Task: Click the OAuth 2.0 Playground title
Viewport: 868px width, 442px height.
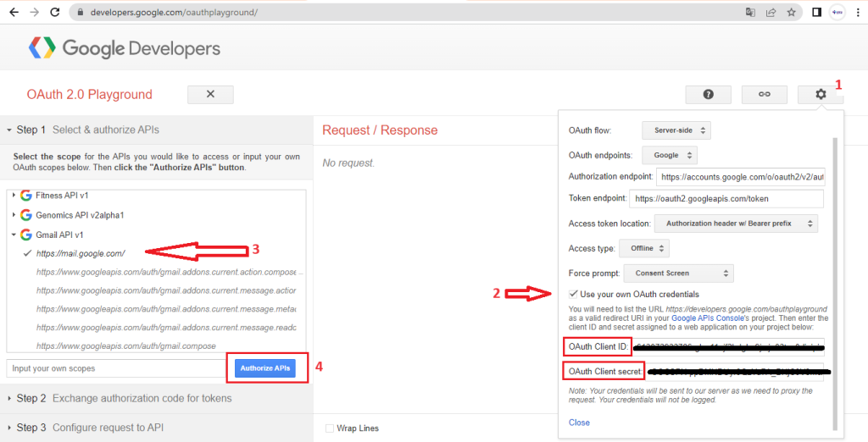Action: pos(90,95)
